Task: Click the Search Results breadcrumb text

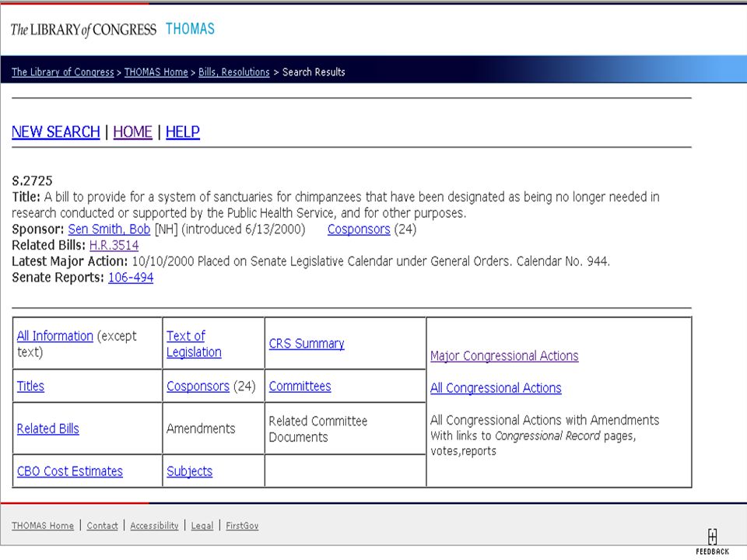Action: [314, 72]
